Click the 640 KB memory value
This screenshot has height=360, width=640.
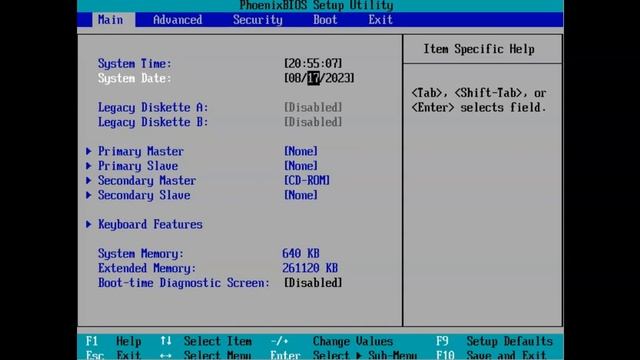(x=301, y=254)
